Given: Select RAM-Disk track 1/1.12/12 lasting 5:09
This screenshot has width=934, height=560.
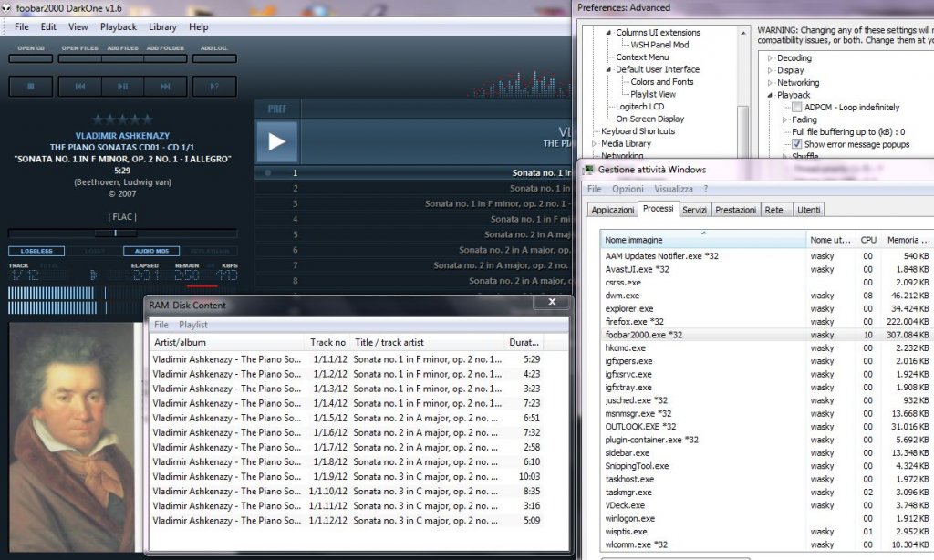Looking at the screenshot, I should click(346, 521).
